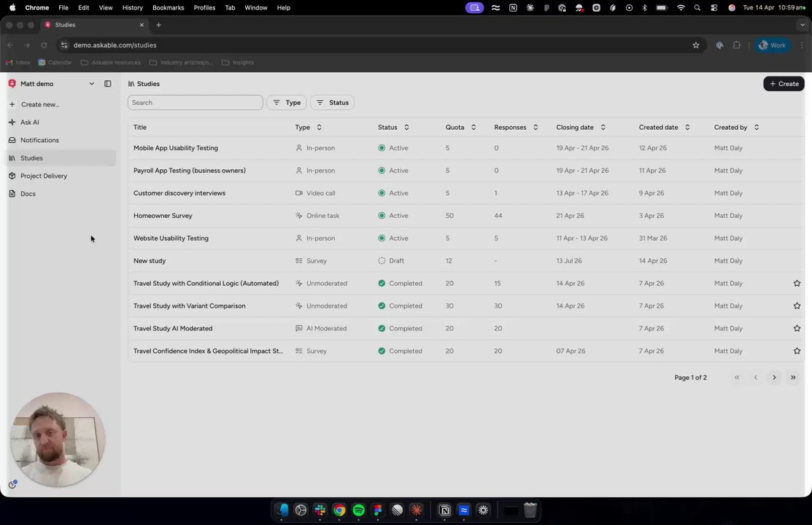The width and height of the screenshot is (812, 525).
Task: Go to next page of studies
Action: click(774, 378)
